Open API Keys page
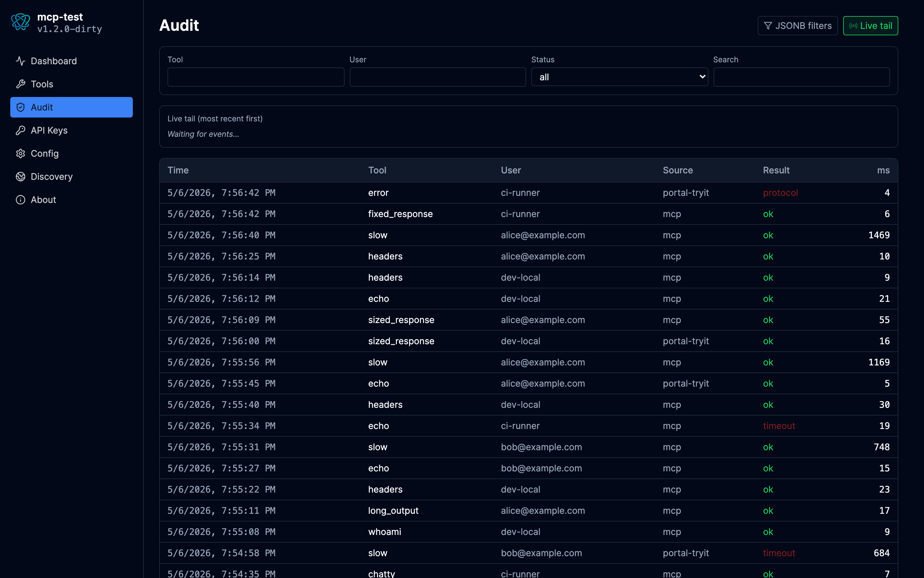The height and width of the screenshot is (578, 924). (x=72, y=130)
